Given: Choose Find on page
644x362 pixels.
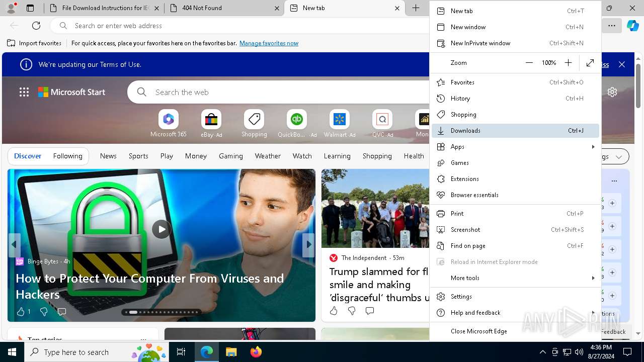Looking at the screenshot, I should [515, 246].
